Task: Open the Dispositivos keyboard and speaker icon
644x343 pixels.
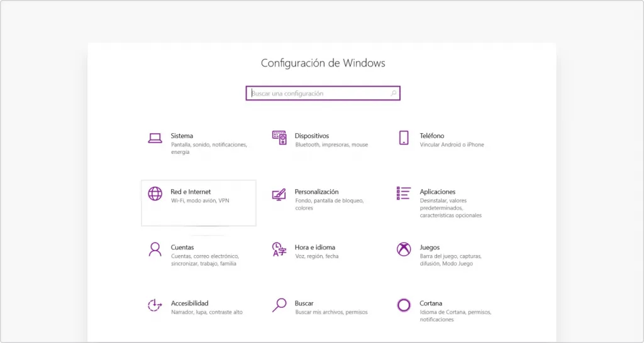Action: (x=279, y=138)
